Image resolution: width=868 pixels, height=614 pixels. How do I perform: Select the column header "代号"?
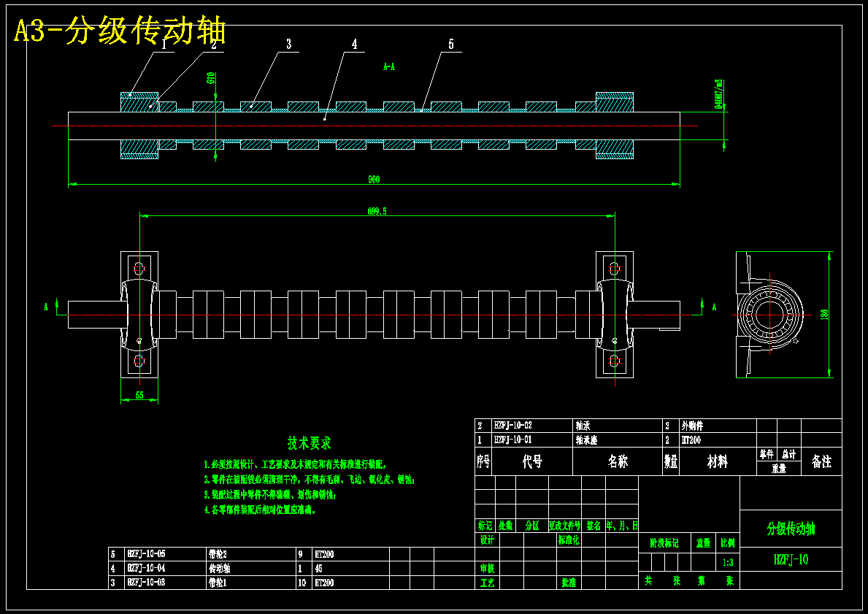click(x=532, y=461)
